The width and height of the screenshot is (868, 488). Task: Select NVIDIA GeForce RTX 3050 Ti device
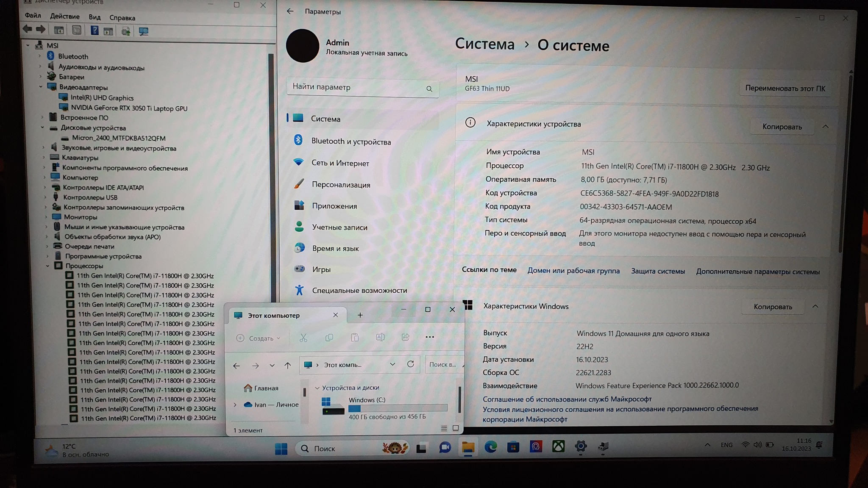(128, 108)
